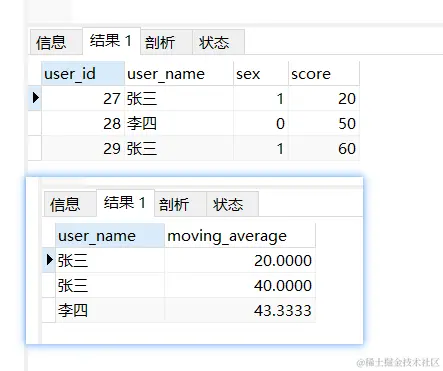Click the user_name header in the upper table
The height and width of the screenshot is (371, 443).
pos(179,74)
